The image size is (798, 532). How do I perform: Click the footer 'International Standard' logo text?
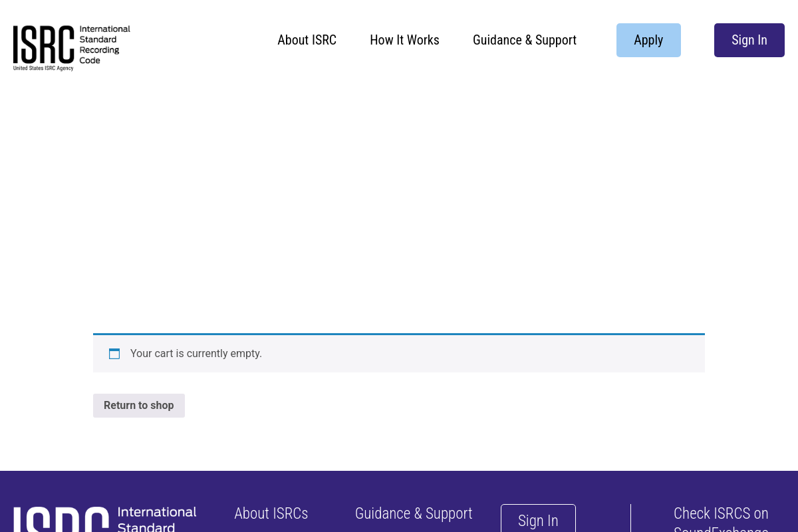[x=157, y=519]
